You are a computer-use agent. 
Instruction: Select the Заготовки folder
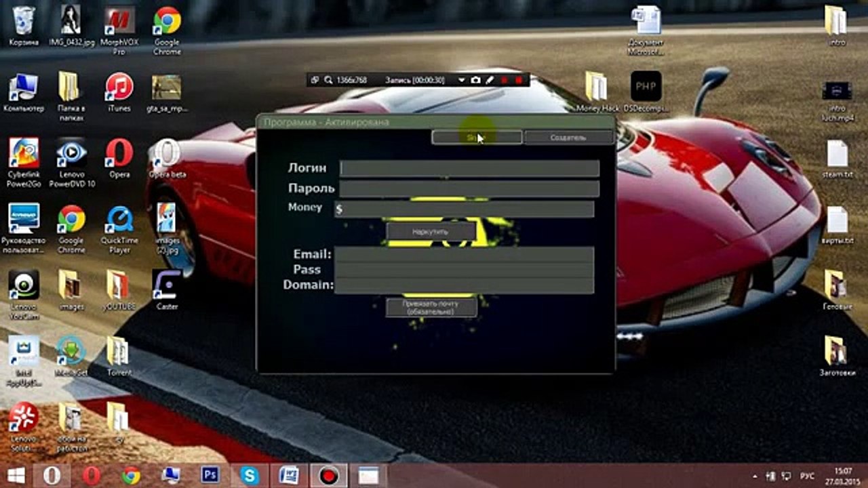pyautogui.click(x=837, y=357)
